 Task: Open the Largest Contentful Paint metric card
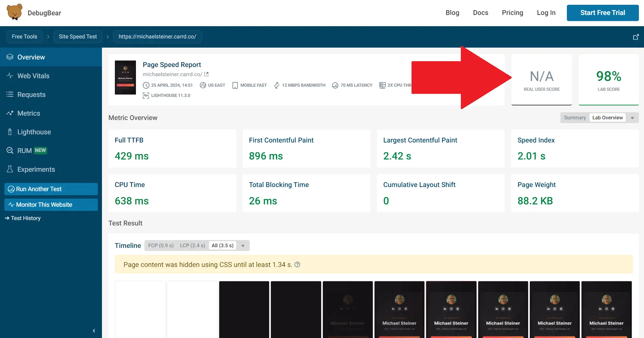click(x=441, y=149)
